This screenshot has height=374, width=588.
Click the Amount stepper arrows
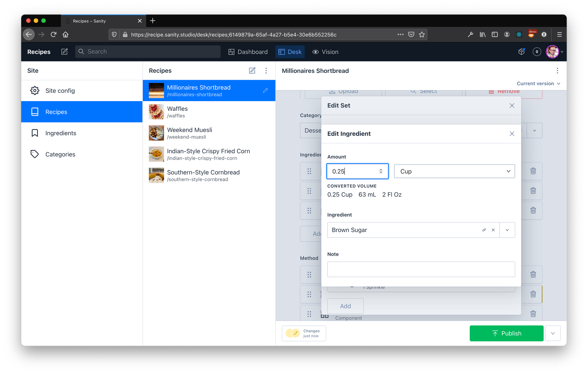pos(381,171)
